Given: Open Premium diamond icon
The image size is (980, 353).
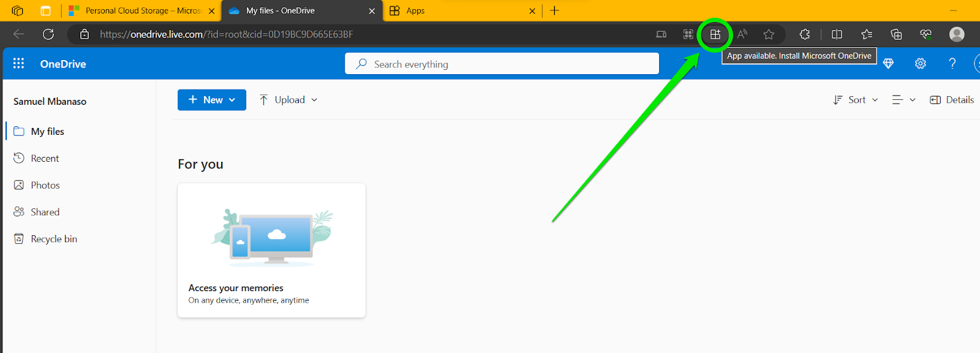Looking at the screenshot, I should pyautogui.click(x=888, y=64).
